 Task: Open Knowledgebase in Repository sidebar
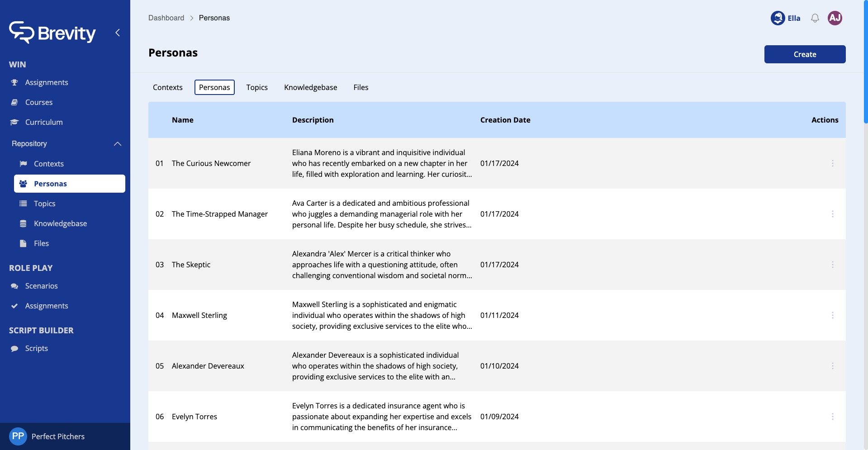click(x=60, y=223)
